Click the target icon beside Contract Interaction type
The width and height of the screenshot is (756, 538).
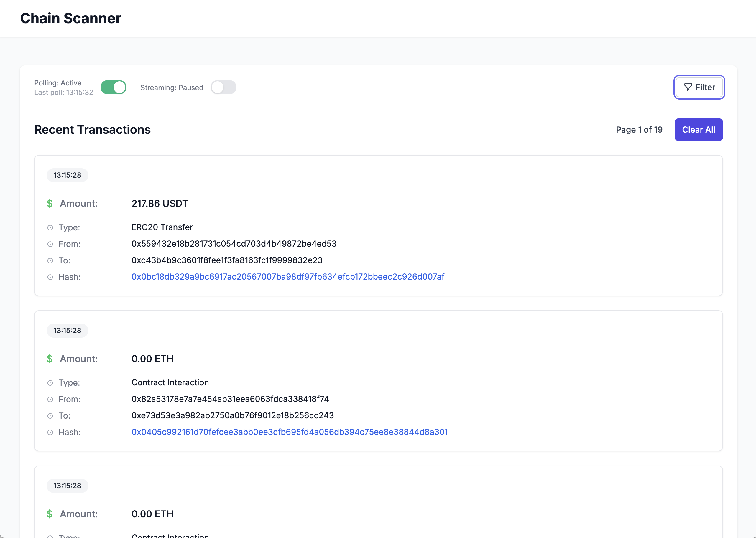click(x=50, y=383)
